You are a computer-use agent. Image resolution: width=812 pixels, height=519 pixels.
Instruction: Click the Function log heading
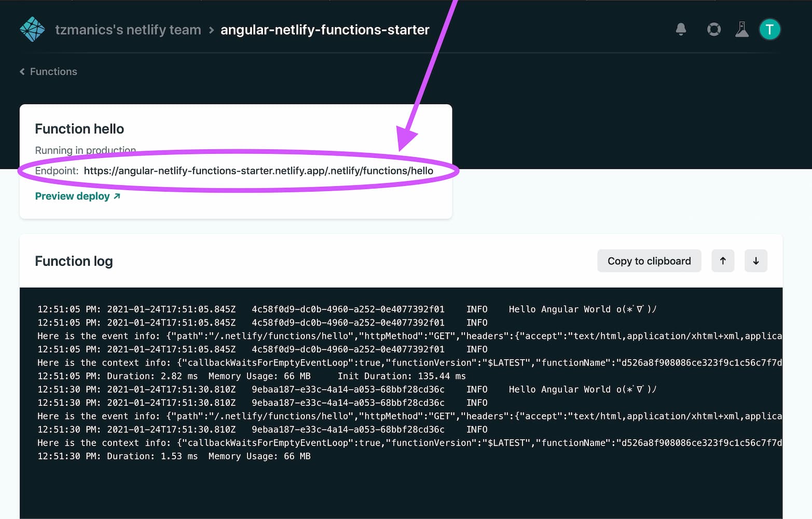73,261
